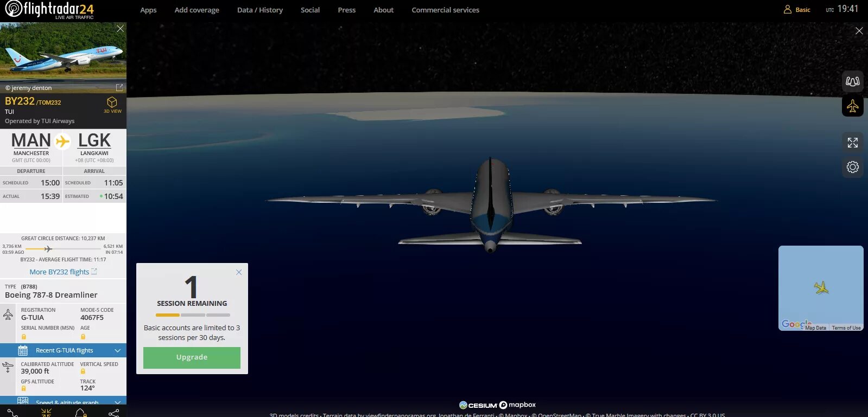This screenshot has width=868, height=417.
Task: Click the yellow MAN to LGK plane icon
Action: click(63, 141)
